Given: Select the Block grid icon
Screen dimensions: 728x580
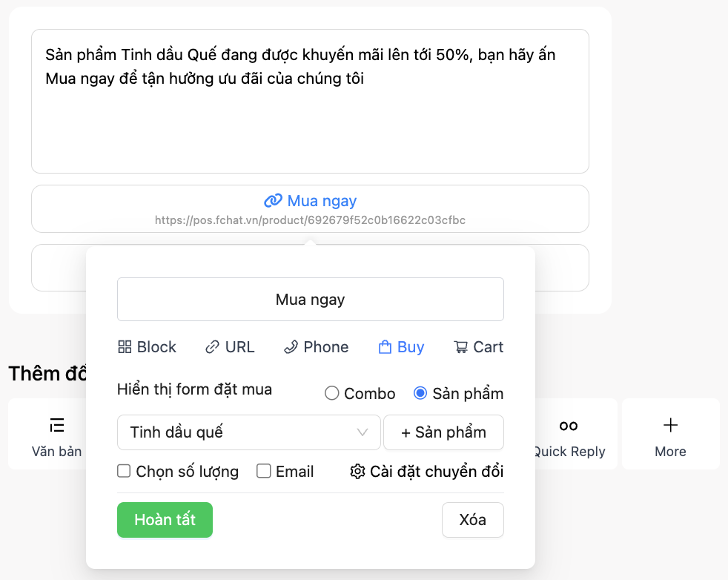Looking at the screenshot, I should click(x=125, y=347).
